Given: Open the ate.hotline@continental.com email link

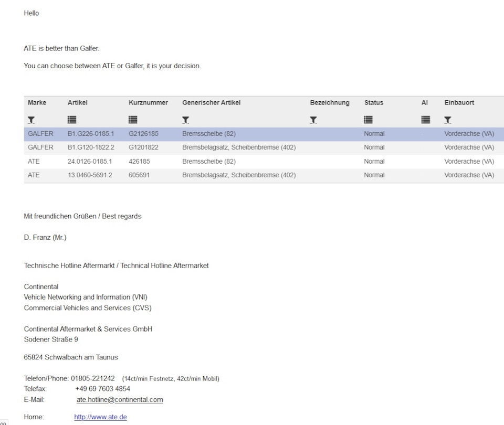Looking at the screenshot, I should click(x=120, y=400).
